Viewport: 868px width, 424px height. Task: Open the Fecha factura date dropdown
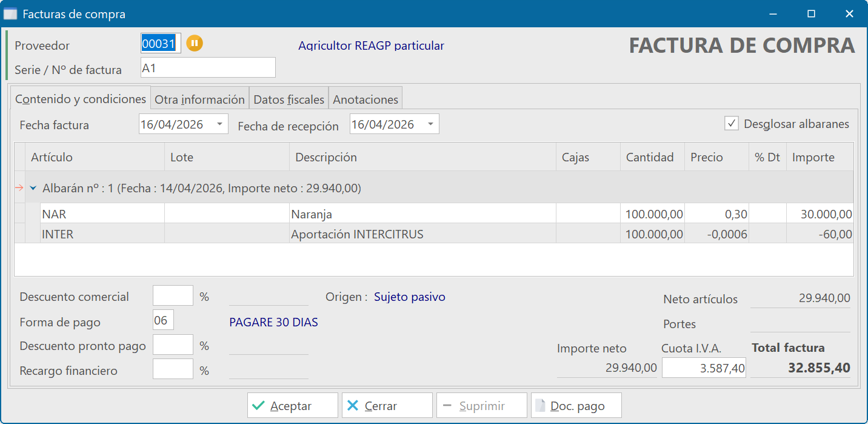coord(219,124)
